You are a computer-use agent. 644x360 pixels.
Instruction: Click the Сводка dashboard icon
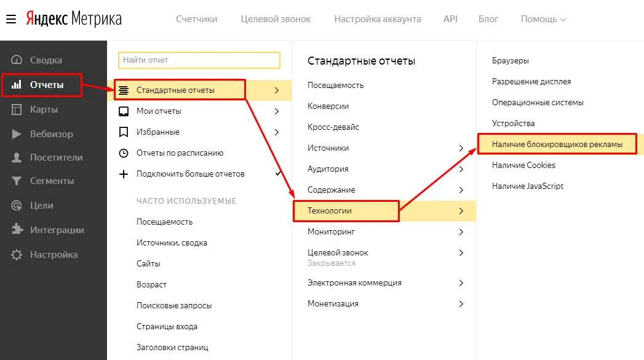17,60
